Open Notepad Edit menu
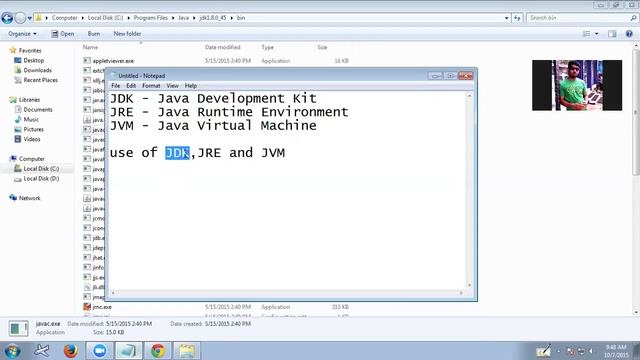The width and height of the screenshot is (640, 360). click(x=131, y=86)
